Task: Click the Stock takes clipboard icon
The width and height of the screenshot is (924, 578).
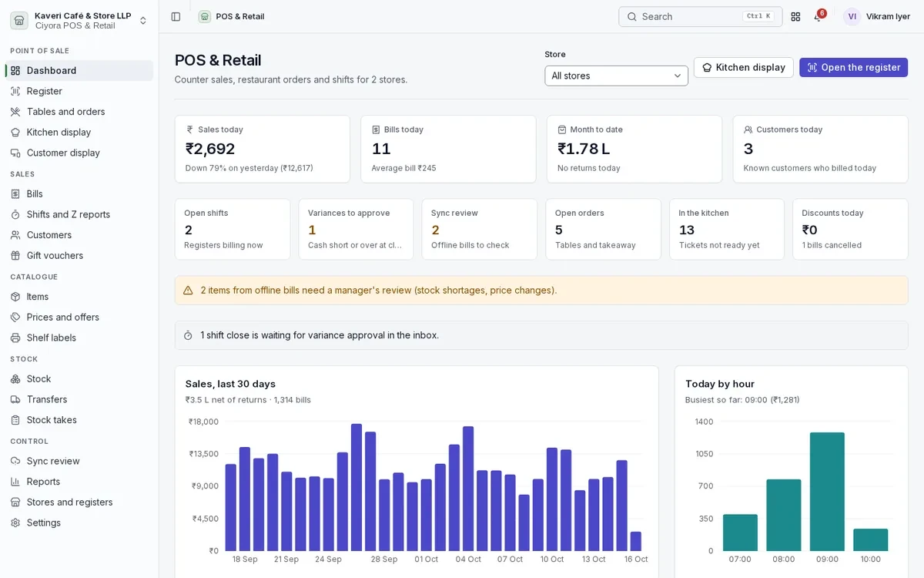Action: (15, 420)
